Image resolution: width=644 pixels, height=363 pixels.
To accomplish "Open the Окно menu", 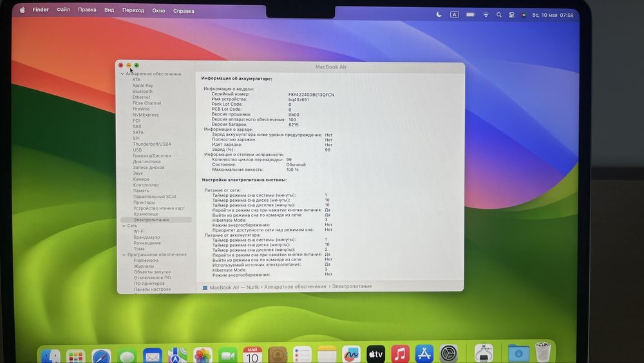I will click(x=158, y=11).
